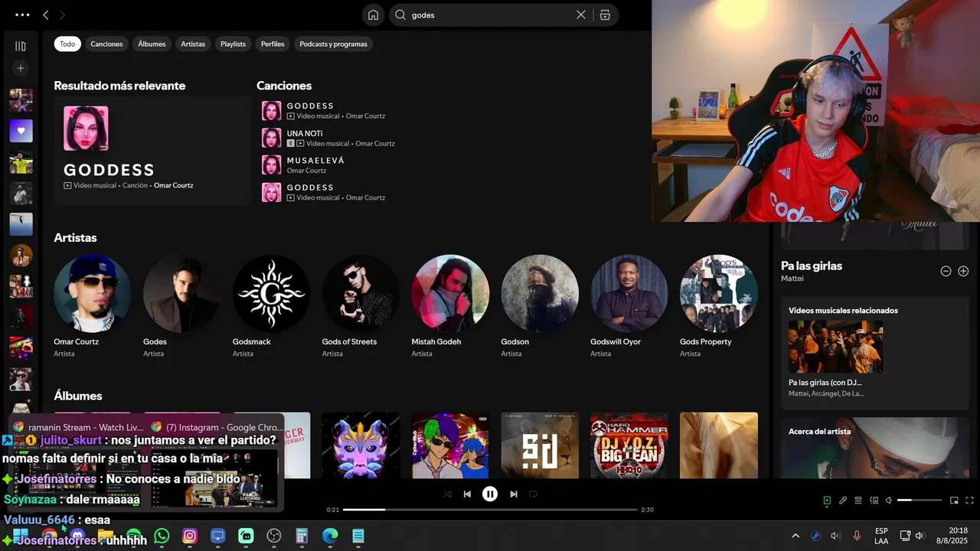Create a playlist with the plus icon
The image size is (980, 551).
point(21,68)
